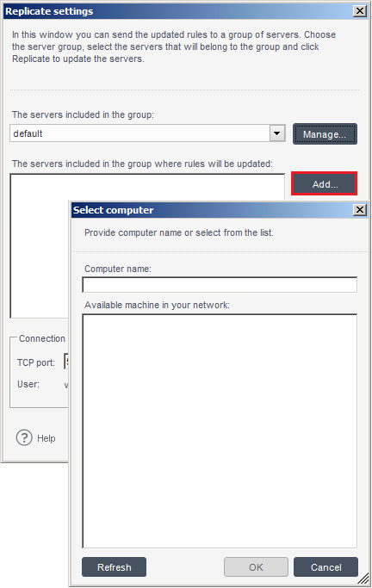Select the 'default' server group combo box
The height and width of the screenshot is (588, 372).
(147, 133)
